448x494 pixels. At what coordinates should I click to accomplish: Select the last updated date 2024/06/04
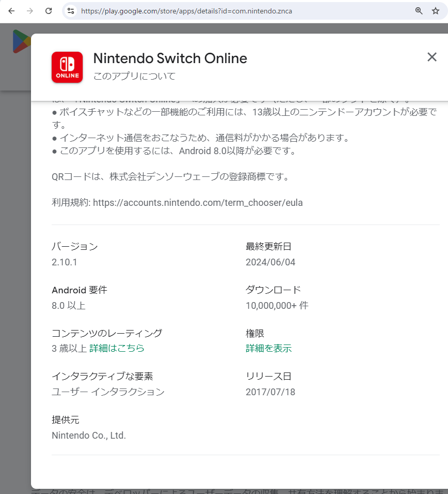271,262
